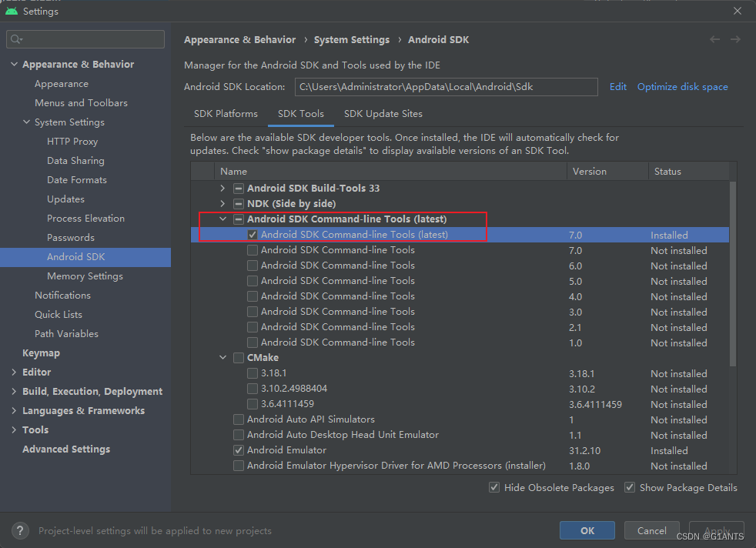Open Menus and Toolbars settings
756x548 pixels.
(x=81, y=102)
